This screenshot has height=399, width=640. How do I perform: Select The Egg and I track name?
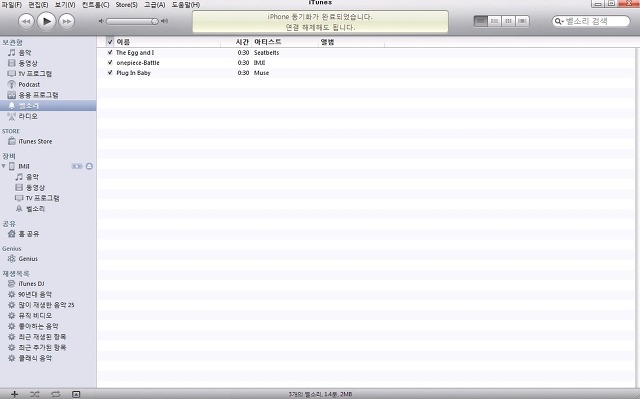pos(135,53)
